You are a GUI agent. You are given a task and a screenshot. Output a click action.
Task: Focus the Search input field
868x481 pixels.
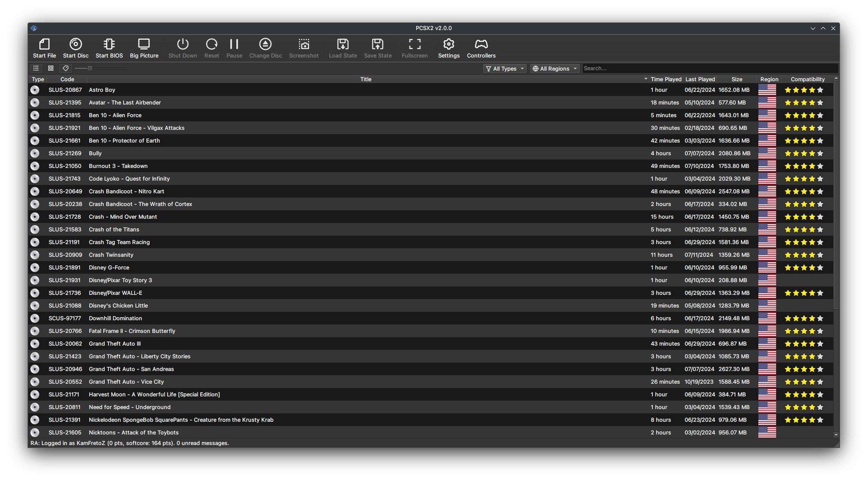(709, 69)
